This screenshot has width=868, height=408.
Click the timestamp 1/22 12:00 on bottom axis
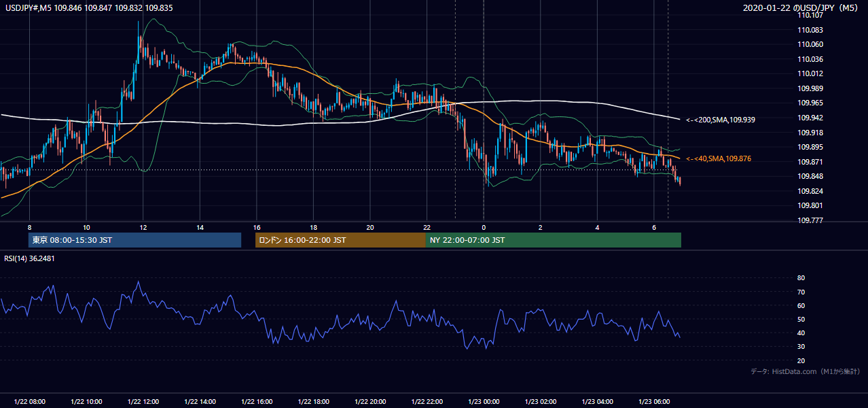pyautogui.click(x=143, y=402)
